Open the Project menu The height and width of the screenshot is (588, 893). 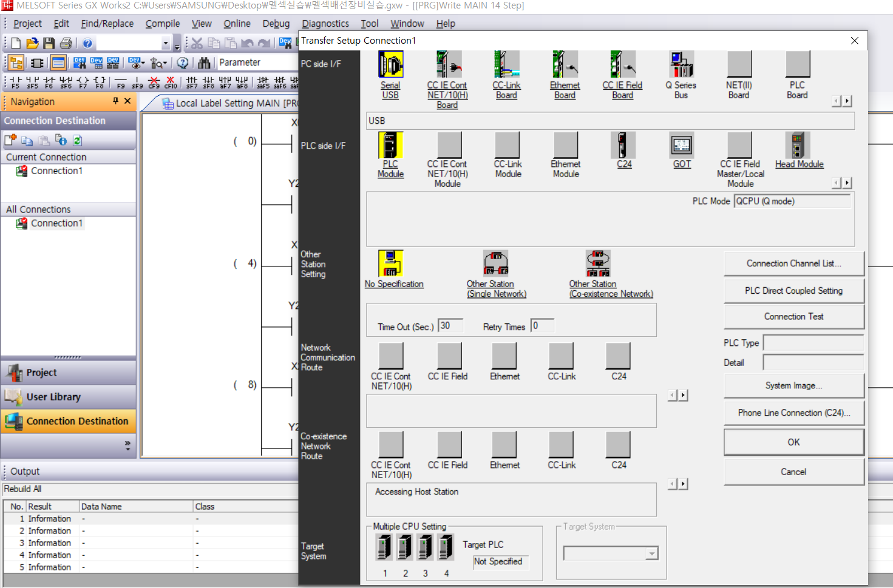point(27,24)
